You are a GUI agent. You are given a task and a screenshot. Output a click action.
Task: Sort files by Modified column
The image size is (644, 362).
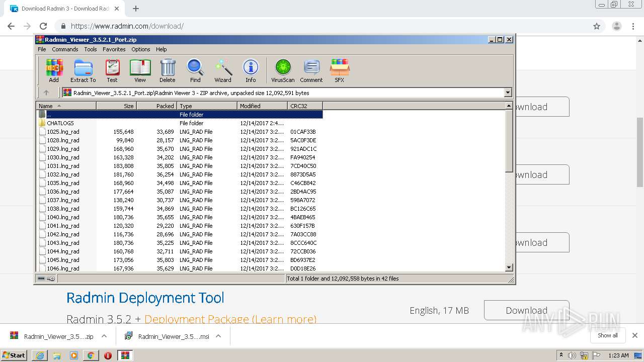pos(262,106)
